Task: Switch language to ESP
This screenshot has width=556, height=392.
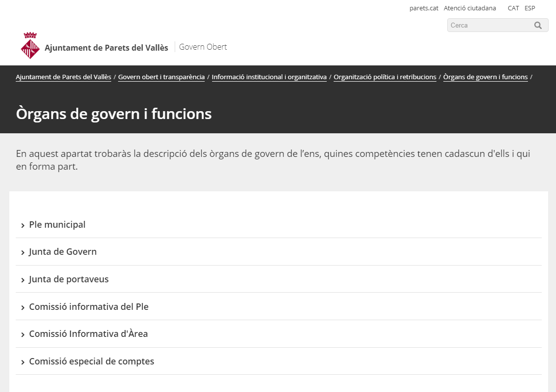Action: pyautogui.click(x=529, y=8)
